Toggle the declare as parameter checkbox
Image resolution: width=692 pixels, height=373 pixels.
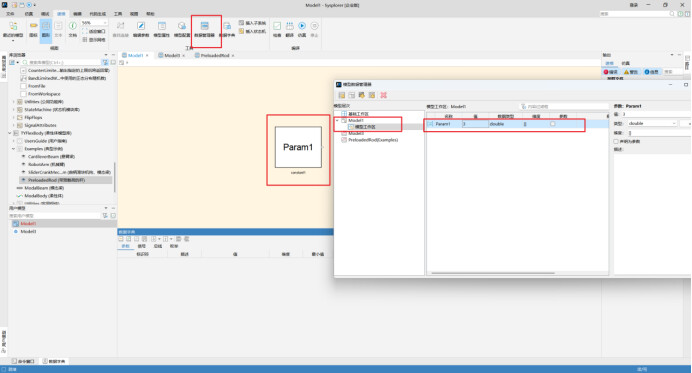pos(616,141)
